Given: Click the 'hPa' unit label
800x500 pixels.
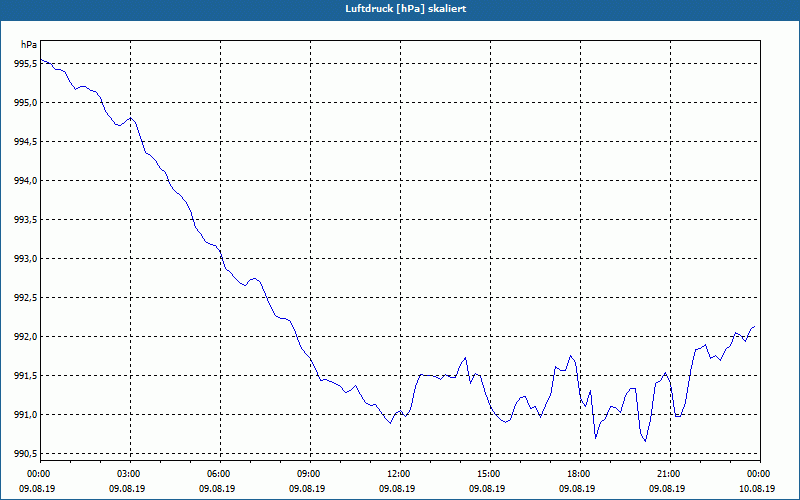Looking at the screenshot, I should point(29,44).
